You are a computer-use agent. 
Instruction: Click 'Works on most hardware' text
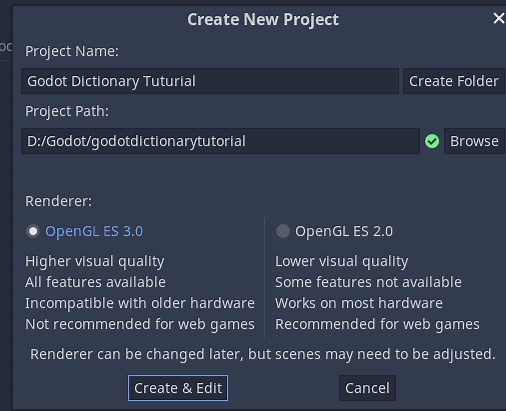click(359, 303)
